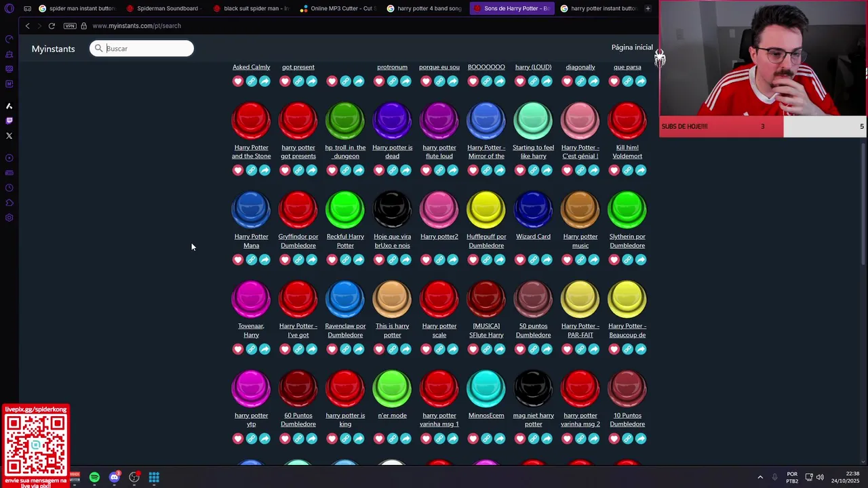Open 'harry potter is king' sound link
The width and height of the screenshot is (868, 488).
[x=345, y=420]
